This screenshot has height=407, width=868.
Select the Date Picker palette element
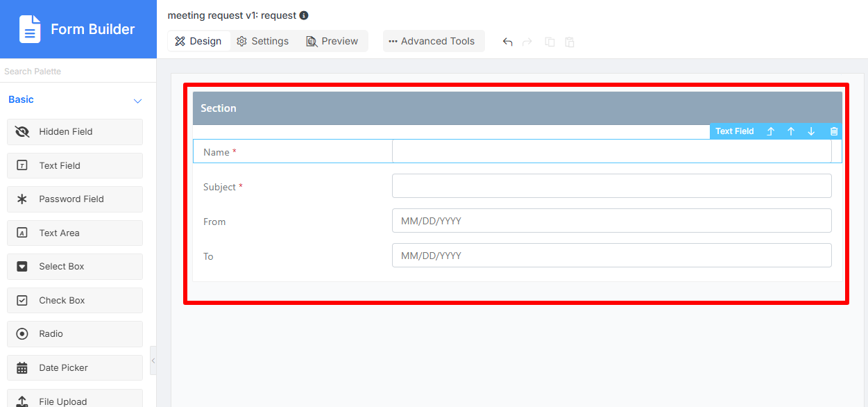pos(75,368)
